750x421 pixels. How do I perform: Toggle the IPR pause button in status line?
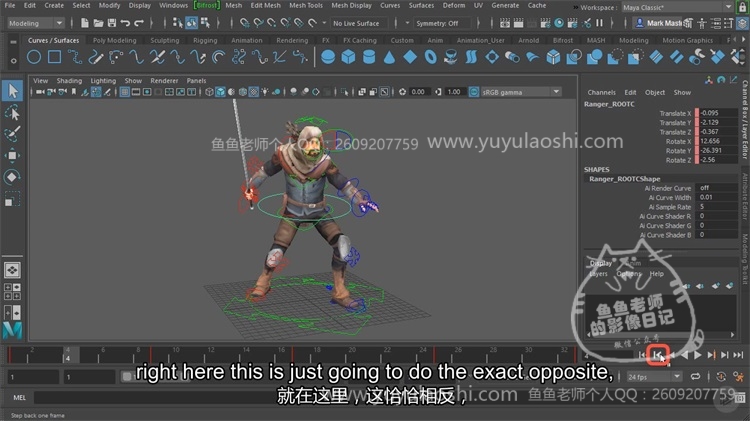click(x=599, y=23)
